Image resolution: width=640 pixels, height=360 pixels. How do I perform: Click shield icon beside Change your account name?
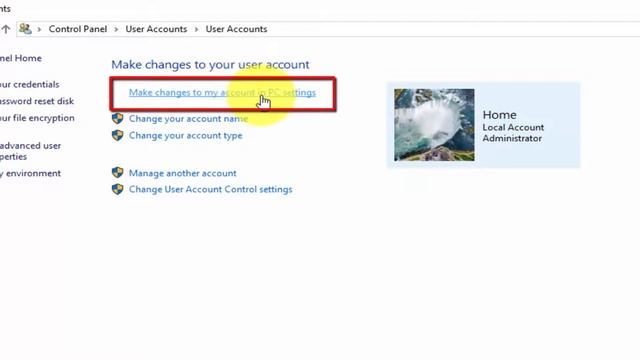[x=118, y=119]
